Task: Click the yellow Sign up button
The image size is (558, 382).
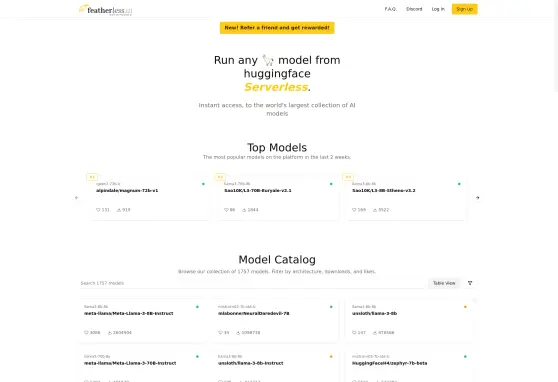Action: [464, 9]
